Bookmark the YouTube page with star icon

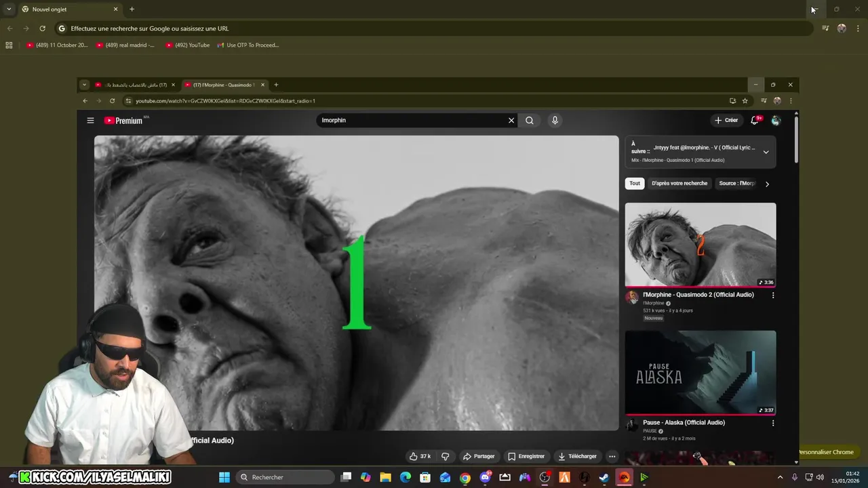tap(745, 101)
